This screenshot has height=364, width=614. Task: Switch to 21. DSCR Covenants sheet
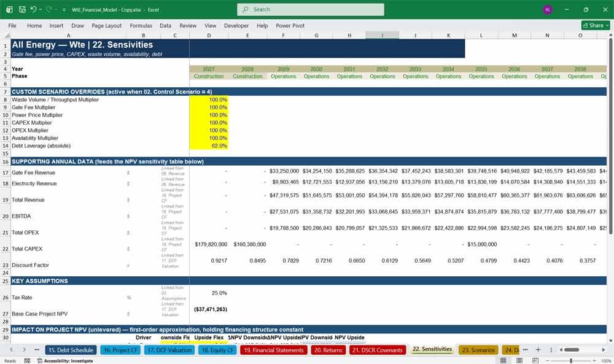(x=378, y=350)
